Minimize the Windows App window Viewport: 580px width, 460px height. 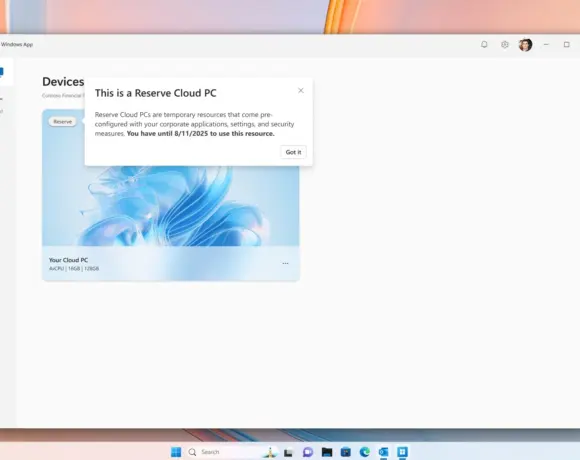[x=546, y=44]
